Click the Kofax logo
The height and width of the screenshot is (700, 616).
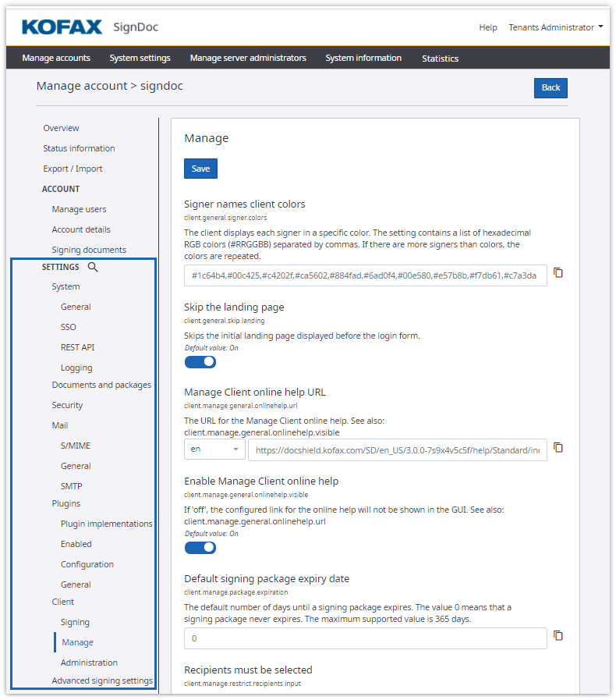tap(62, 27)
